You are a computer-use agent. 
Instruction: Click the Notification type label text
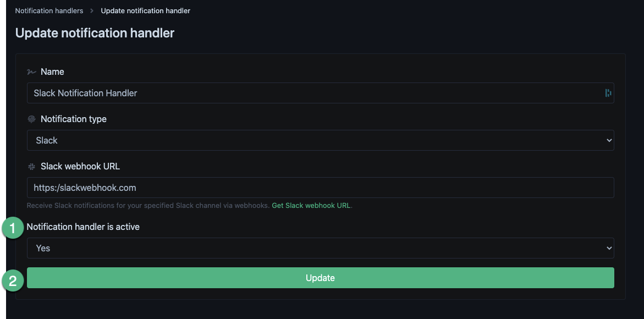pos(74,119)
